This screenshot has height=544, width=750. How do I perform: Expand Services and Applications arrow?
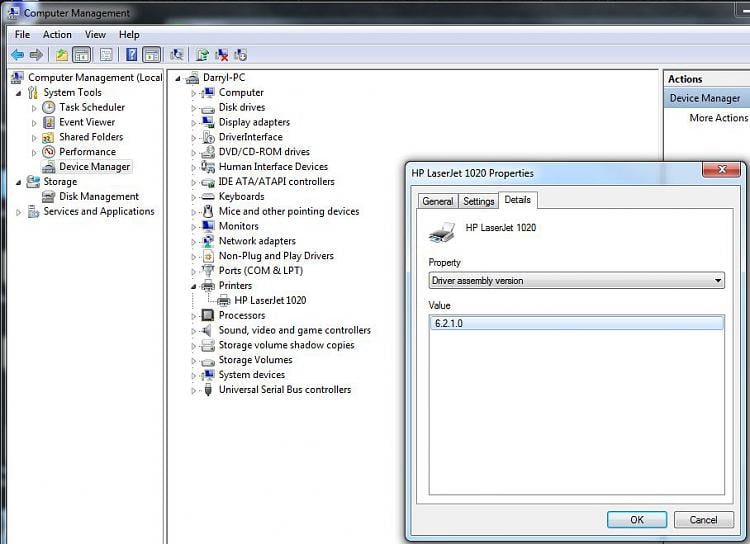click(x=19, y=212)
